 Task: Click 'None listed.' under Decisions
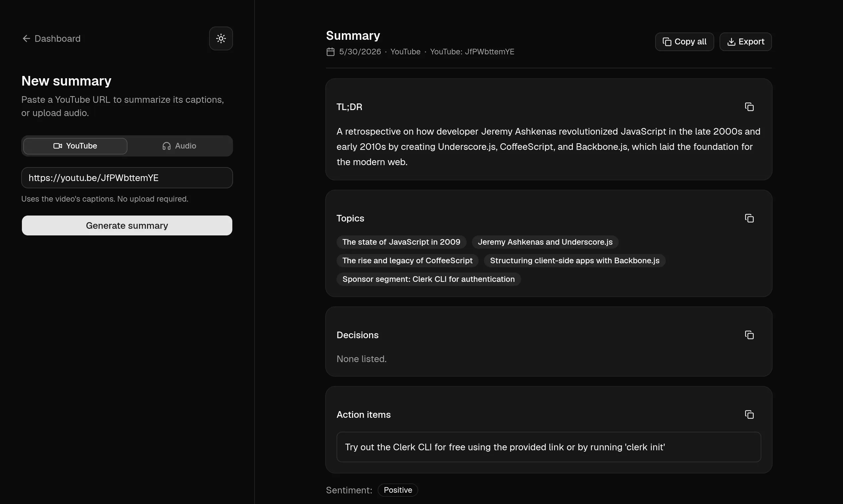[361, 359]
